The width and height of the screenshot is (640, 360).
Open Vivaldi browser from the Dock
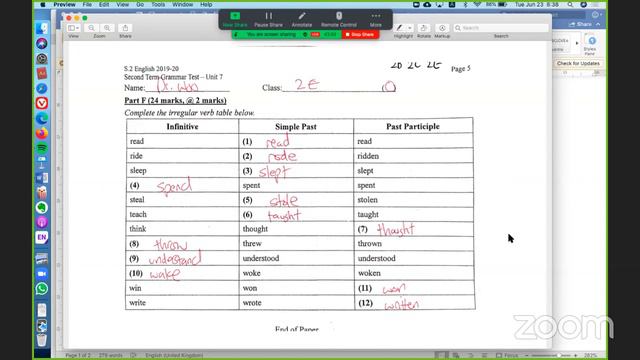(x=42, y=103)
